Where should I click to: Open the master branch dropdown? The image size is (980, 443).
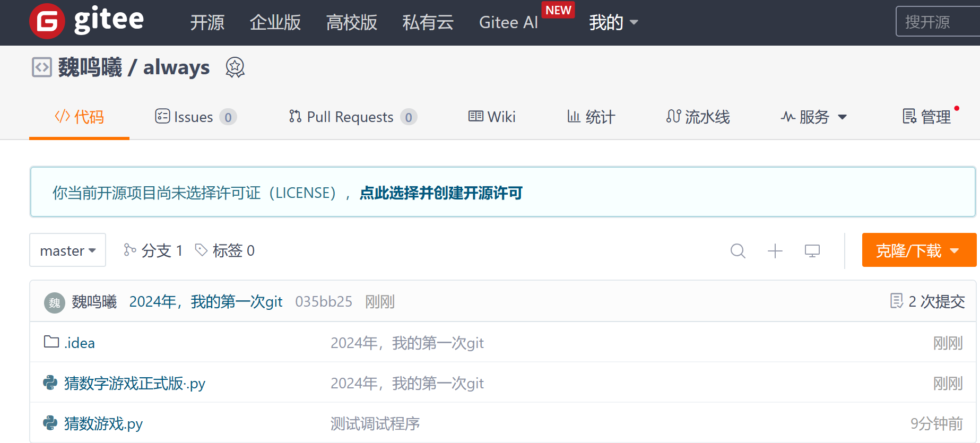68,250
